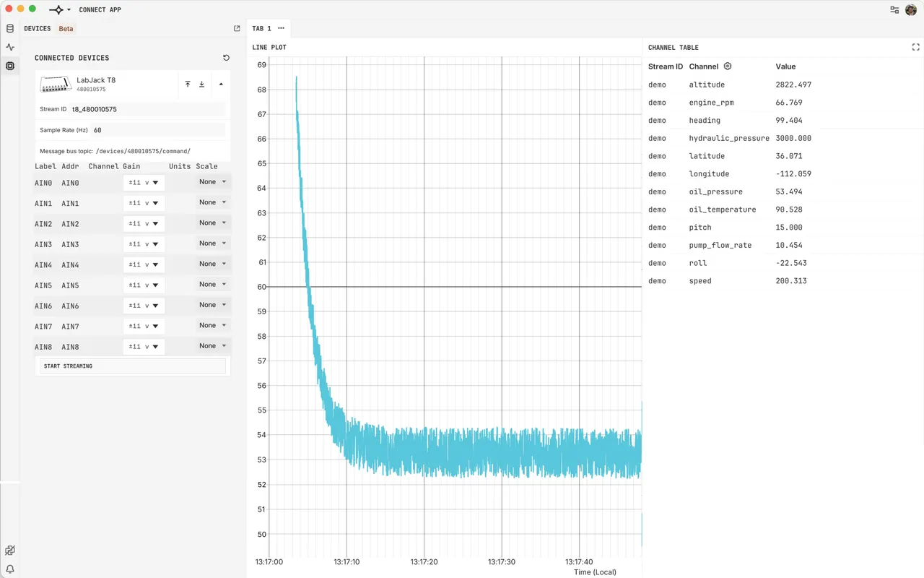924x578 pixels.
Task: Click the LabJack T8 download arrow icon
Action: [201, 85]
